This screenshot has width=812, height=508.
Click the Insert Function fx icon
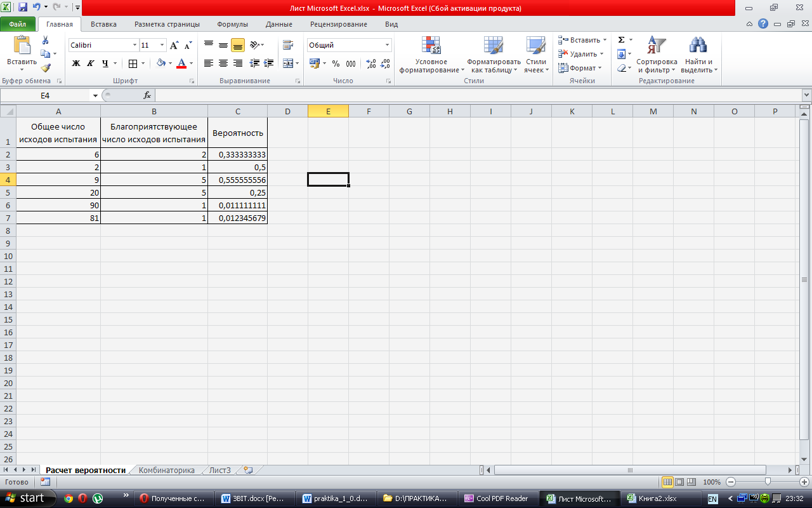147,95
